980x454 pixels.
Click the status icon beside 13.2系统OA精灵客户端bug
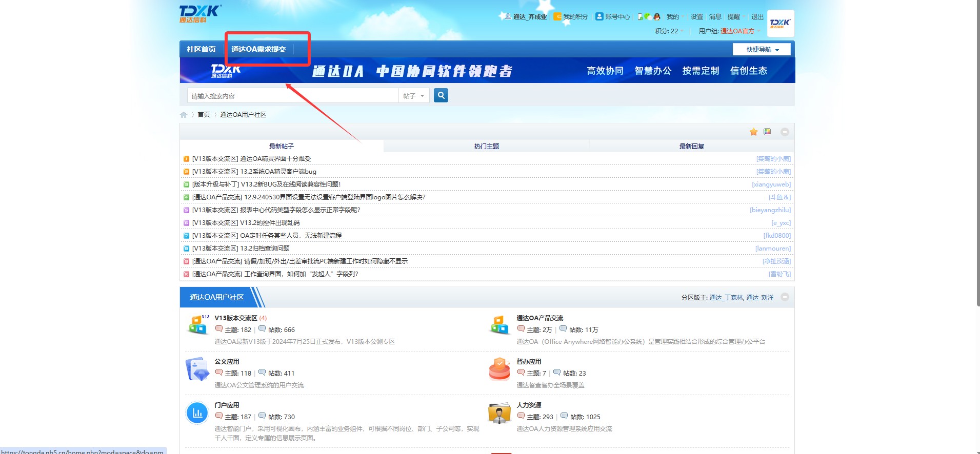pos(186,172)
